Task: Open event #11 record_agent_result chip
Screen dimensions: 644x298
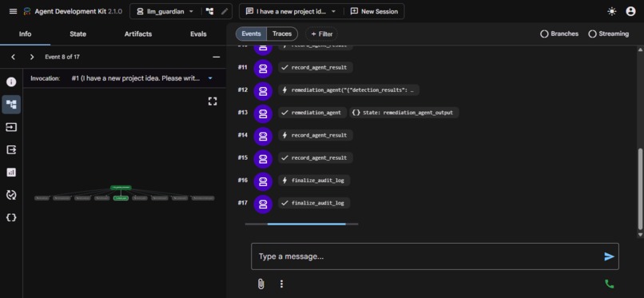Action: coord(315,68)
